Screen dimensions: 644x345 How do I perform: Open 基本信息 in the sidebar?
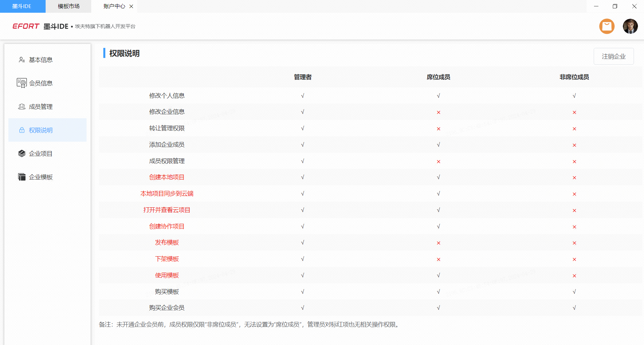[41, 60]
